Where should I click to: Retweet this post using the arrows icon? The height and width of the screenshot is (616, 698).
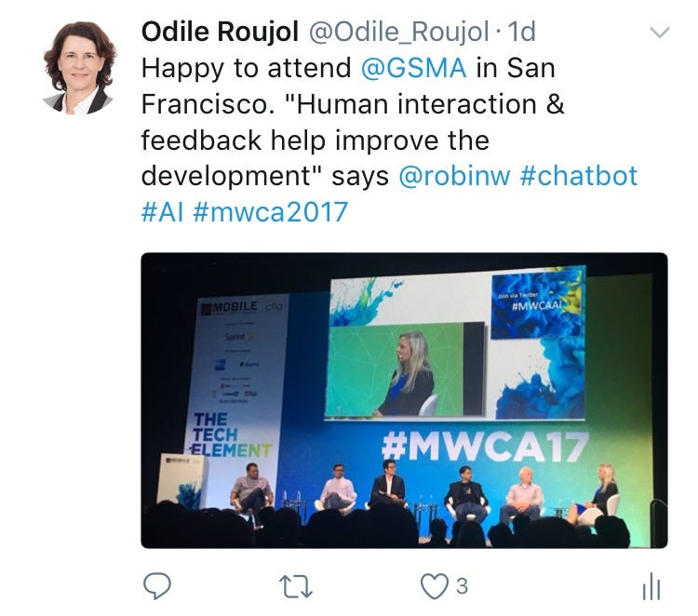click(x=296, y=586)
